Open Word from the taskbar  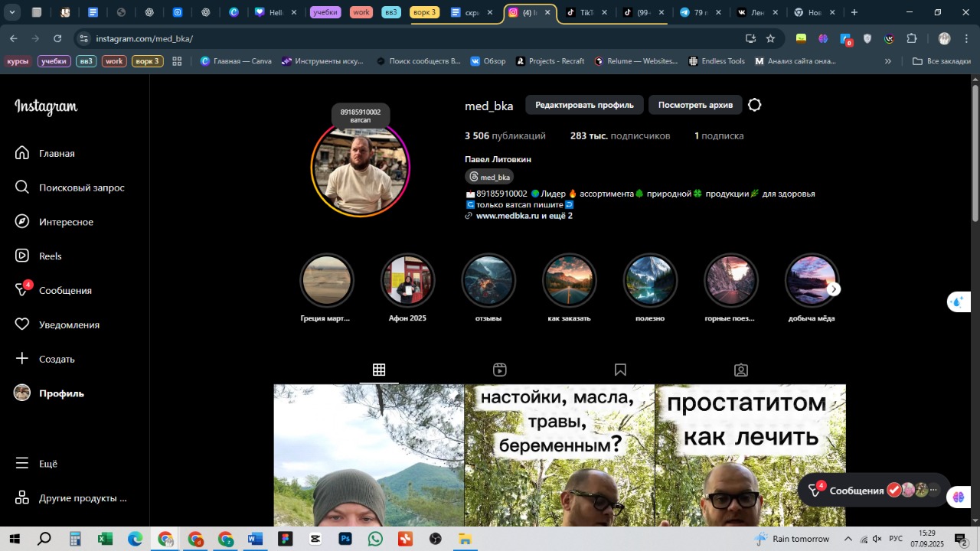coord(255,539)
